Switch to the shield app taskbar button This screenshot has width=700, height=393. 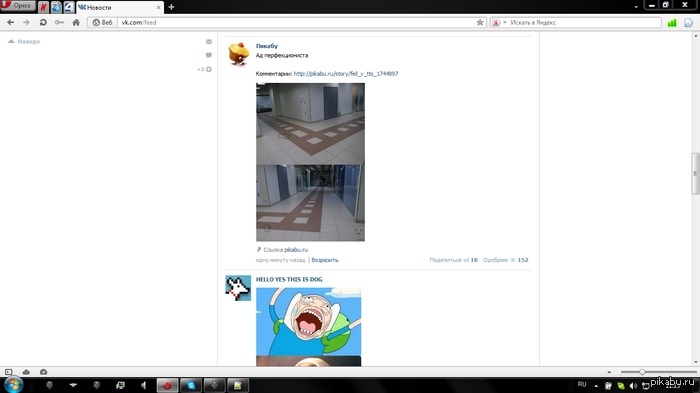(x=214, y=385)
